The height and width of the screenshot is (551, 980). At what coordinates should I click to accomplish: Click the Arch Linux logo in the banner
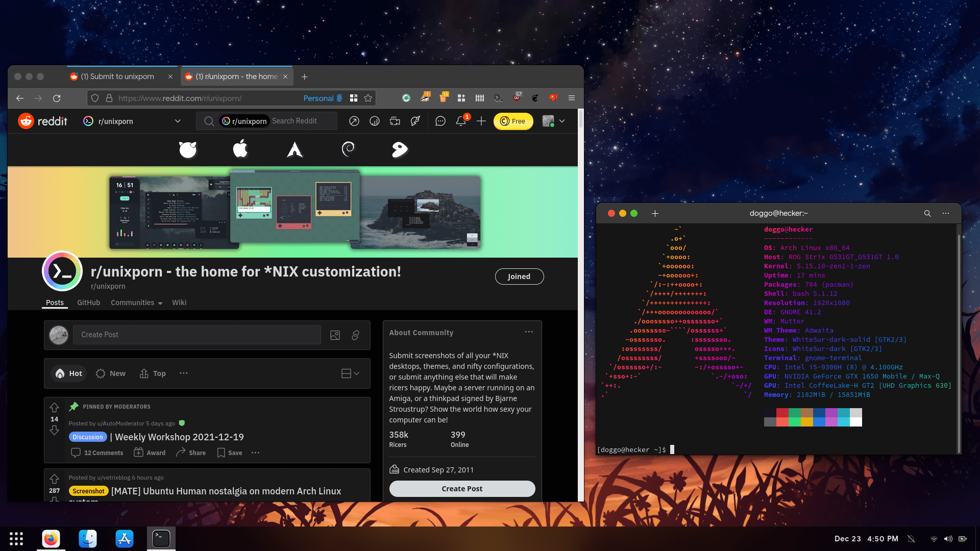click(294, 149)
